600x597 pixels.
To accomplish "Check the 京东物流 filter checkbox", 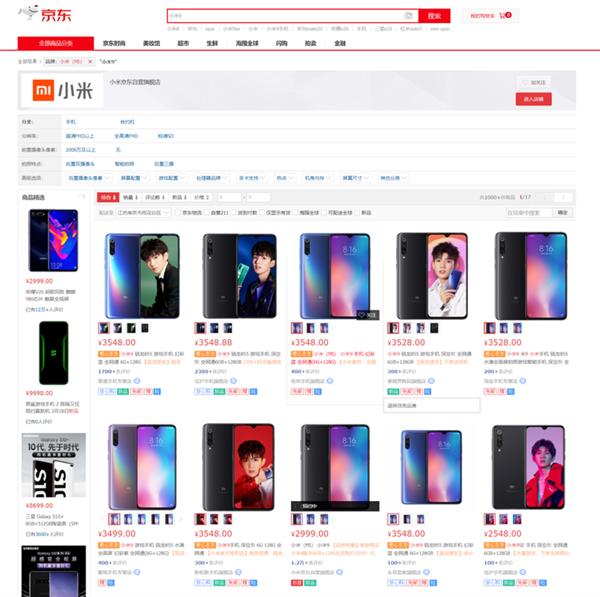I will click(x=178, y=212).
